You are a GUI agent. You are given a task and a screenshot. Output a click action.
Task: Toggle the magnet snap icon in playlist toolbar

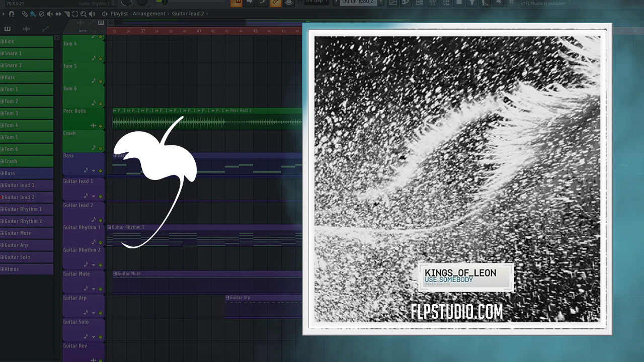[x=12, y=14]
